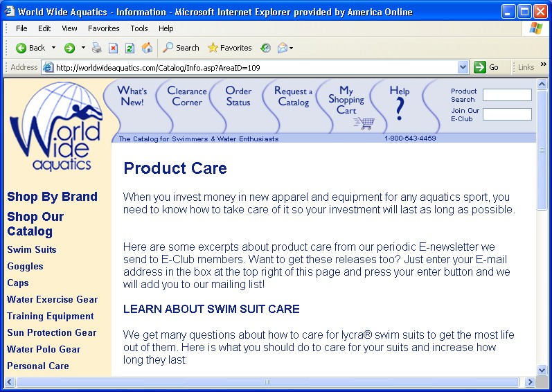Click the shopping cart icon
Viewport: 552px width, 392px height.
(x=363, y=123)
